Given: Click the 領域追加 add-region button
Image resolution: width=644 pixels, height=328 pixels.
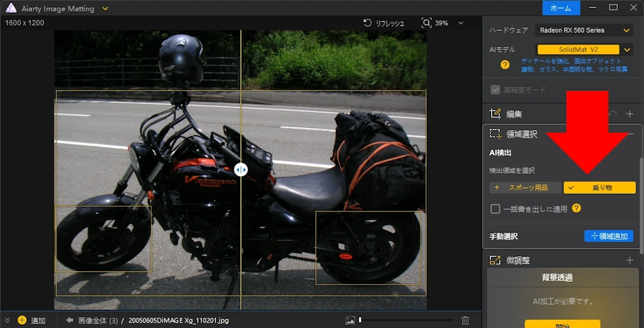Looking at the screenshot, I should pos(608,236).
